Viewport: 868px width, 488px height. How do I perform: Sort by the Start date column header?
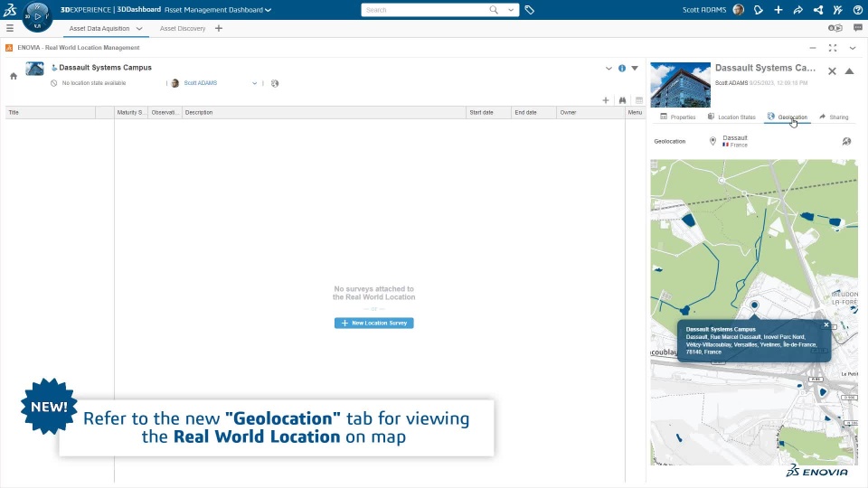(x=488, y=112)
